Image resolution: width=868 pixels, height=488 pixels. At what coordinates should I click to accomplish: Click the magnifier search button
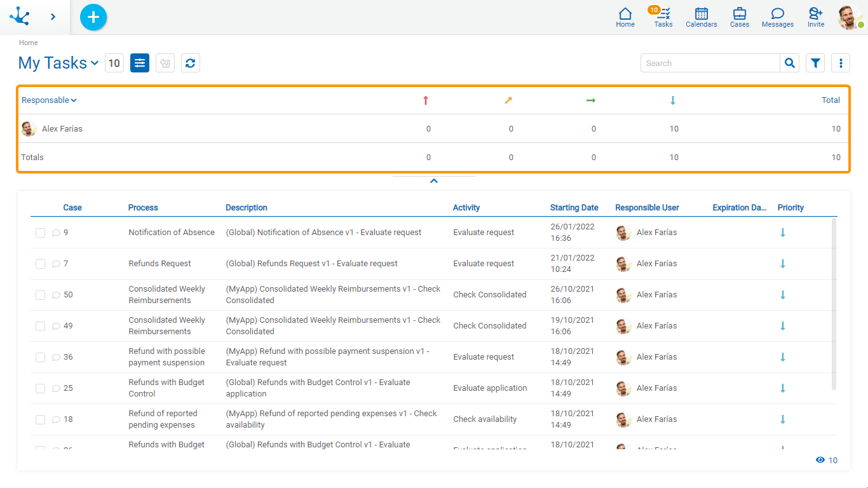point(790,63)
